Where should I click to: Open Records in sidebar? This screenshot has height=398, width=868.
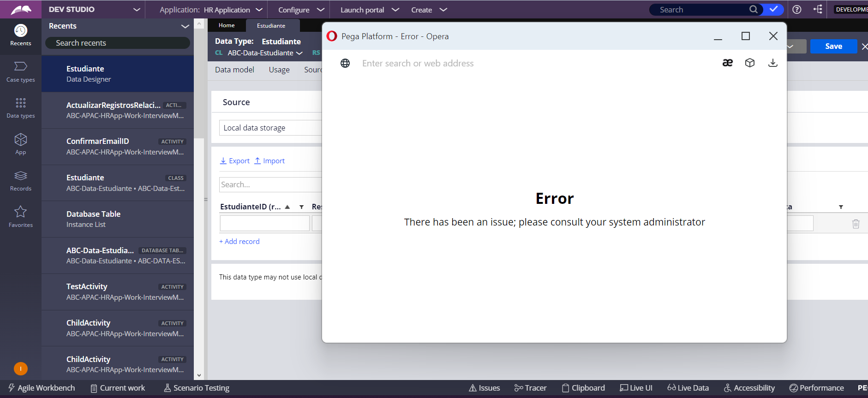pyautogui.click(x=21, y=181)
